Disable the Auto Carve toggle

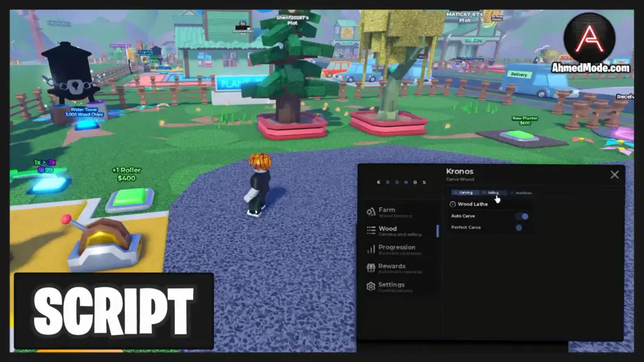(x=521, y=216)
